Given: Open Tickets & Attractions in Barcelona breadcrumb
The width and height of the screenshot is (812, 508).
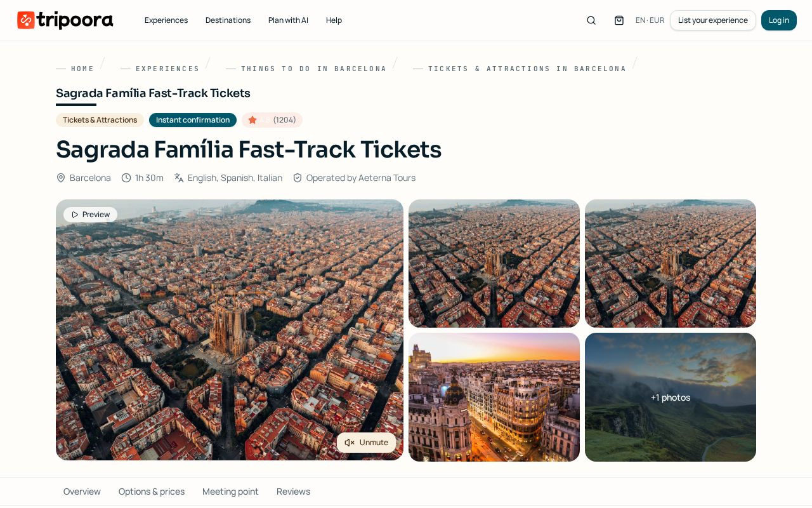Looking at the screenshot, I should [x=527, y=69].
